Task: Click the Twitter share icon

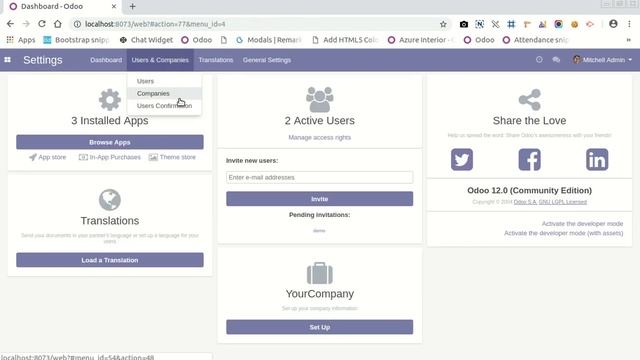Action: coord(462,159)
